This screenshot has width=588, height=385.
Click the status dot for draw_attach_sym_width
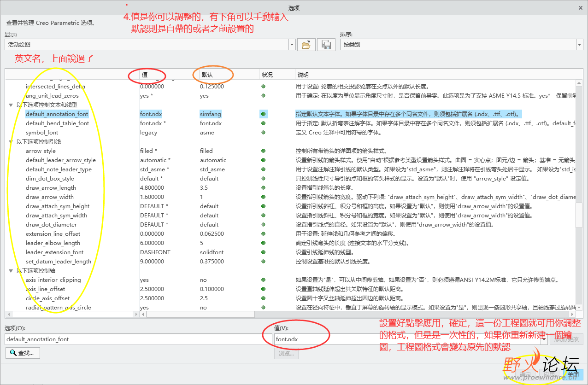click(263, 216)
